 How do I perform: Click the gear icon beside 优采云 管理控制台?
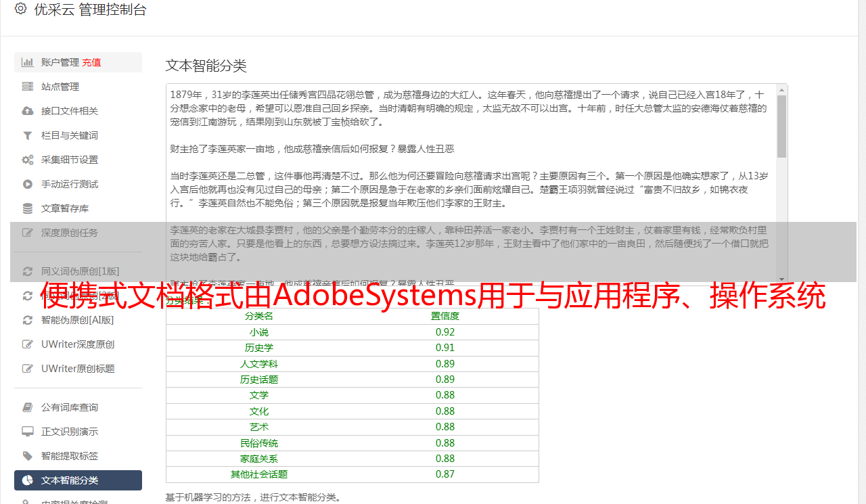pos(20,9)
